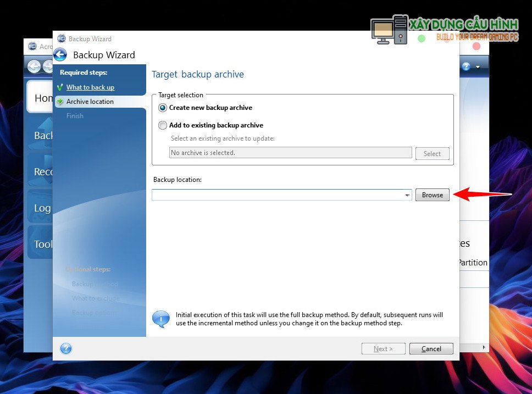Expand the Backup location dropdown arrow
532x394 pixels.
tap(407, 195)
